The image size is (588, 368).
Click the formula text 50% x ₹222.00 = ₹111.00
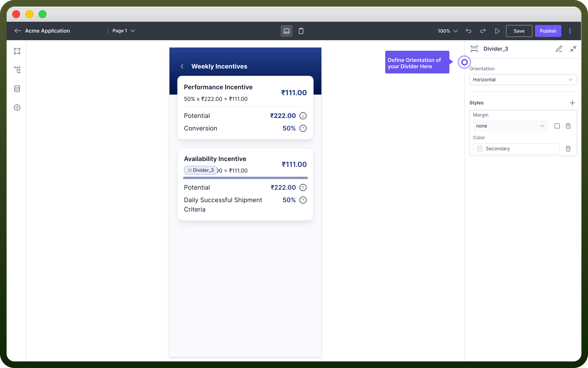click(x=216, y=99)
